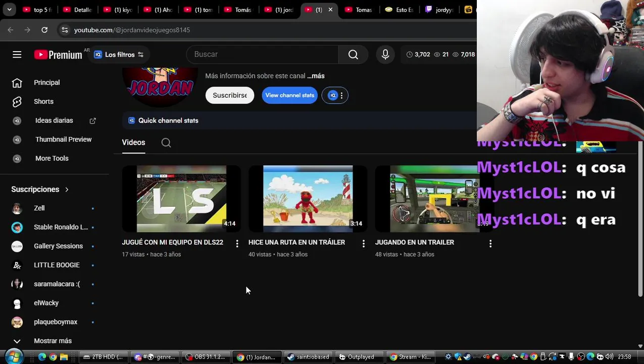This screenshot has width=644, height=364.
Task: Click the vidIQ stats counter showing 3,702
Action: pos(418,55)
